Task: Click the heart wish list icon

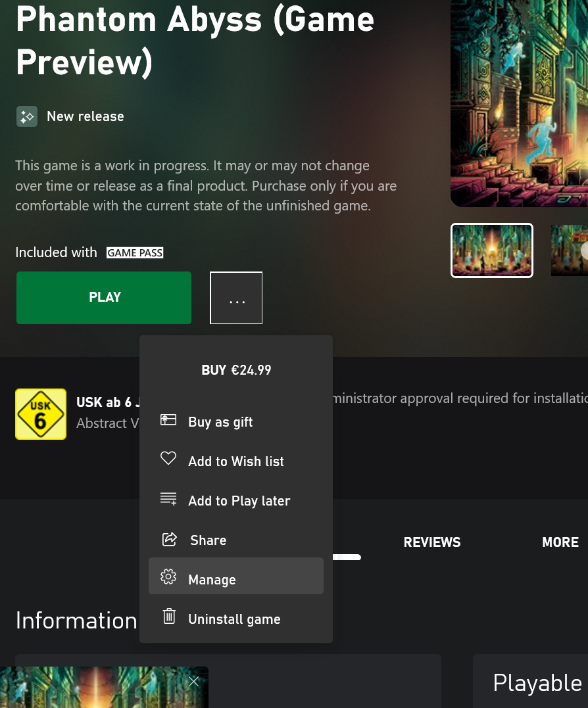Action: (x=168, y=458)
